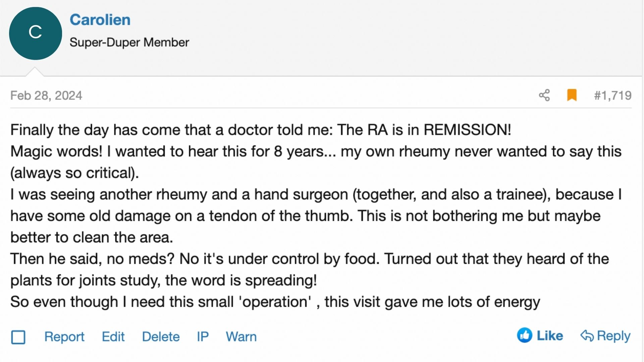
Task: Click the Super-Duper Member title
Action: (129, 43)
